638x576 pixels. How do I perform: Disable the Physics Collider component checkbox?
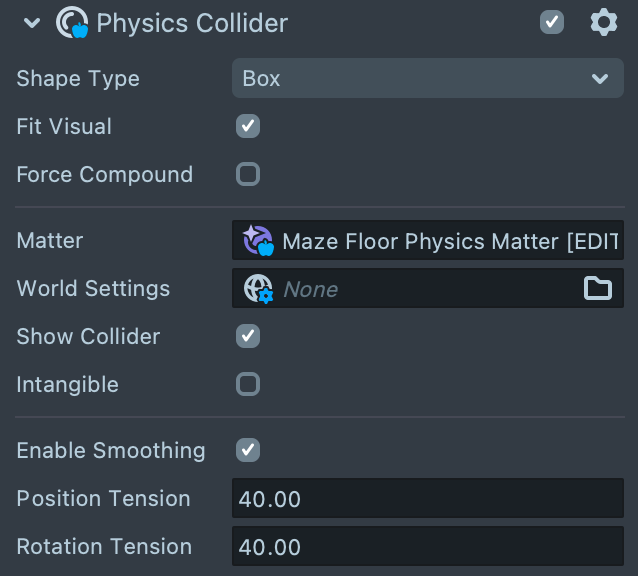coord(552,22)
